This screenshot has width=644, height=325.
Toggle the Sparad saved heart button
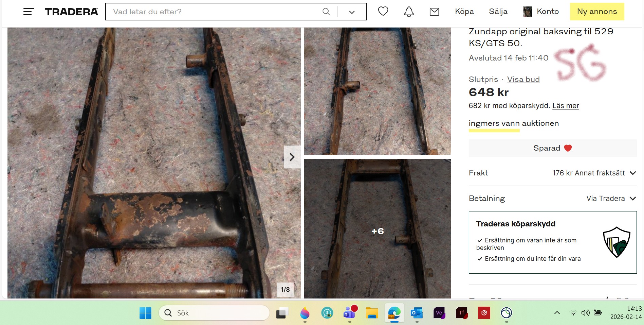[x=552, y=148]
